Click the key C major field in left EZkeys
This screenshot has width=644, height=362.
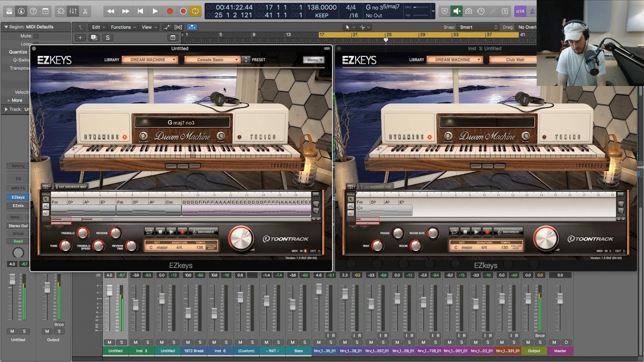[158, 247]
